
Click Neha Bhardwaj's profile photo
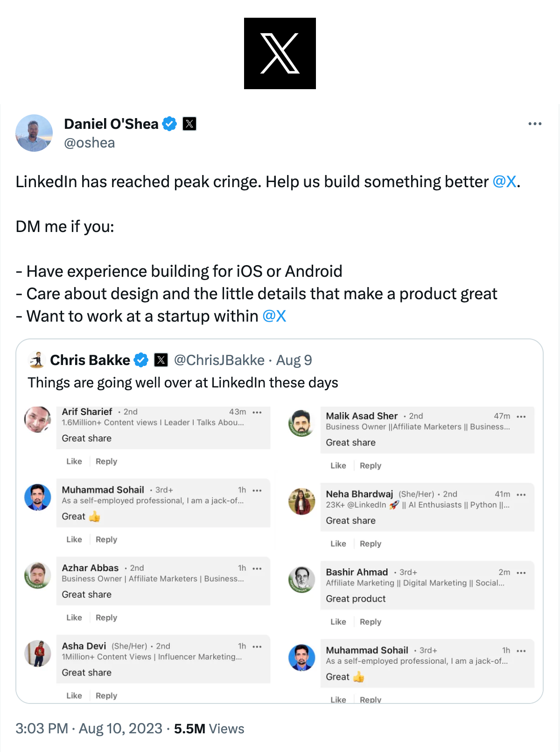coord(302,501)
